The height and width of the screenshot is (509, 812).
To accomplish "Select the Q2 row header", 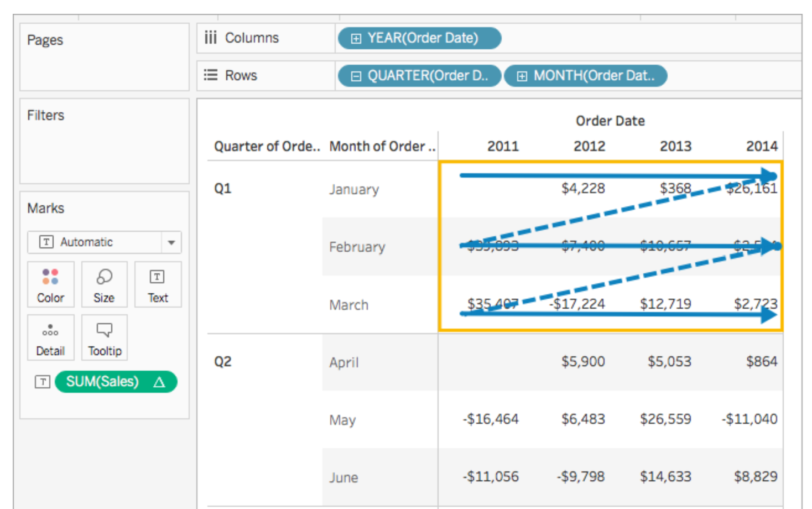I will (223, 361).
